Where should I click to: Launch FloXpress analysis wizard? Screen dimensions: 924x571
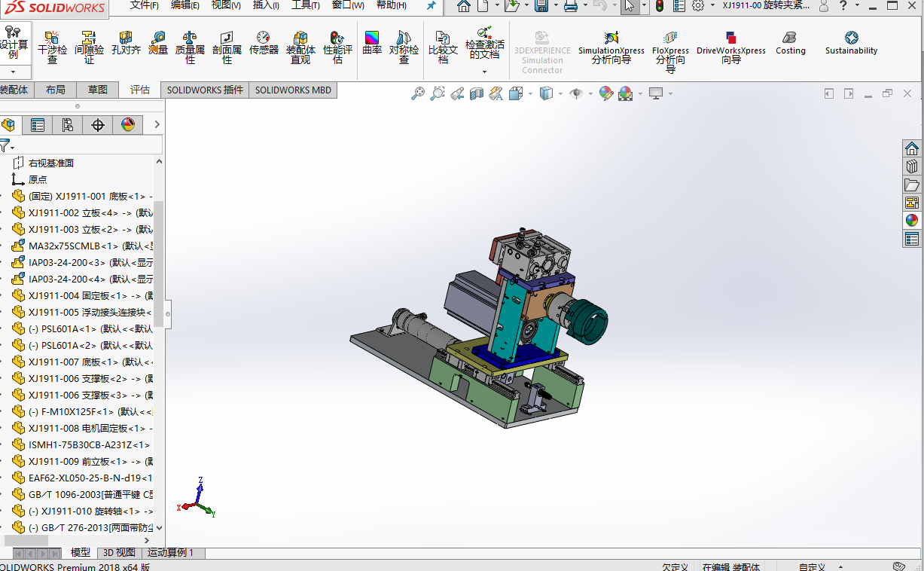click(669, 51)
